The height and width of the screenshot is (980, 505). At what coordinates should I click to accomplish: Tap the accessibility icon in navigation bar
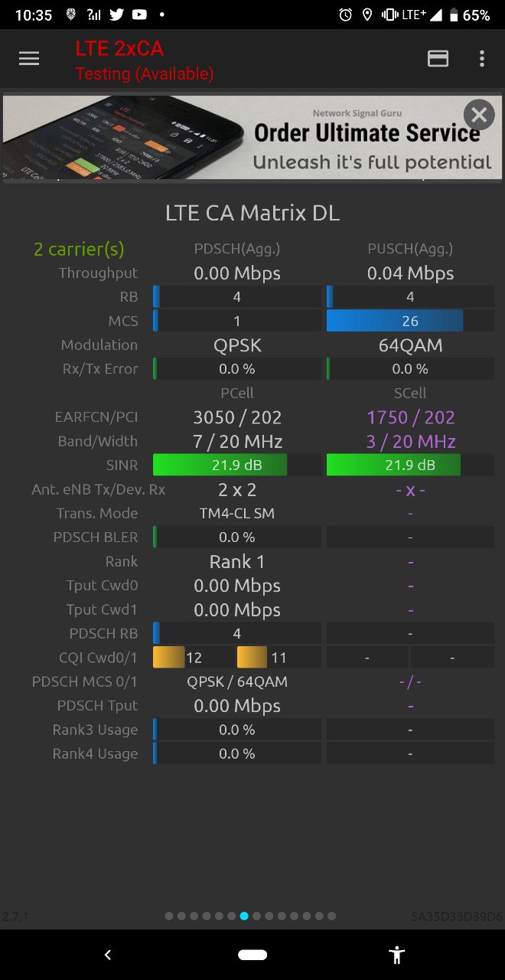tap(396, 955)
